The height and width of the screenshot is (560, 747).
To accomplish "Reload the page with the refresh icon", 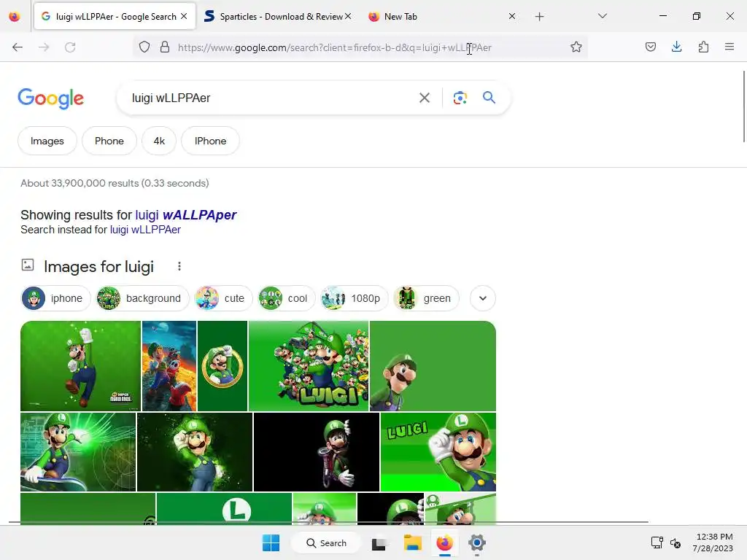I will point(70,47).
